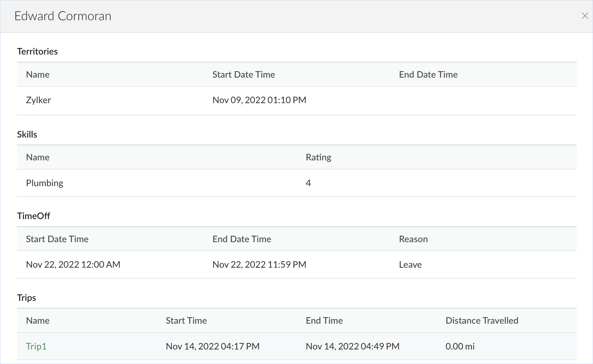Click the Territories Start Date Time header
Image resolution: width=593 pixels, height=364 pixels.
tap(243, 75)
